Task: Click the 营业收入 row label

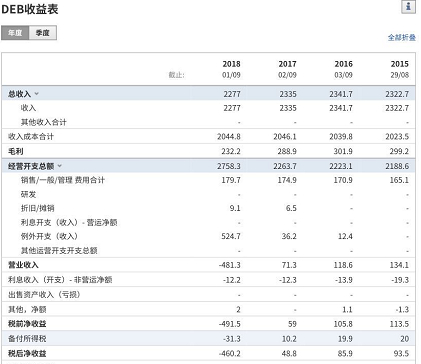Action: tap(23, 265)
